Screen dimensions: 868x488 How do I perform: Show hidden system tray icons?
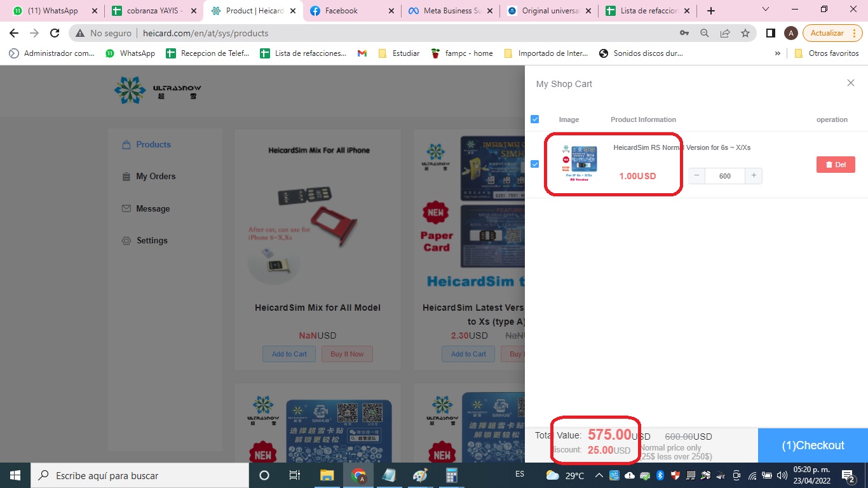point(599,475)
